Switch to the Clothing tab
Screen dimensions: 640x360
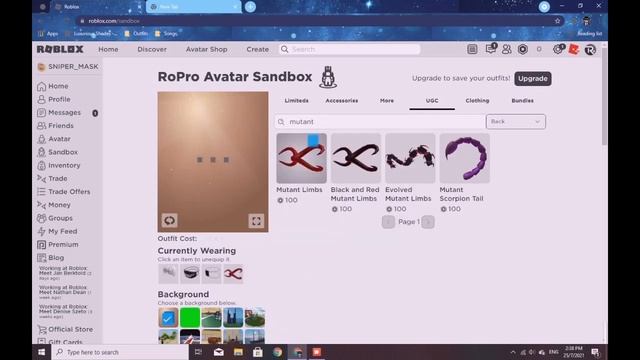477,100
